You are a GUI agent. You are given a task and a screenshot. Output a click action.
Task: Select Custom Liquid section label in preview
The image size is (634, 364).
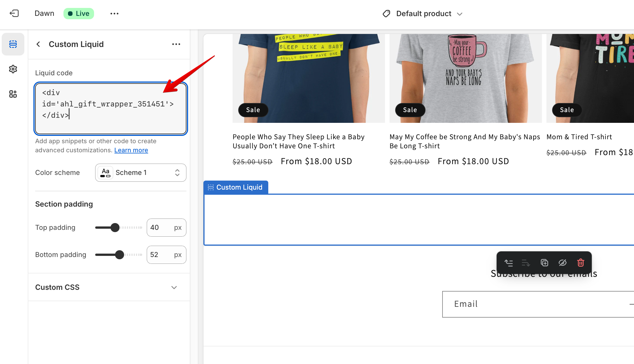[x=236, y=187]
